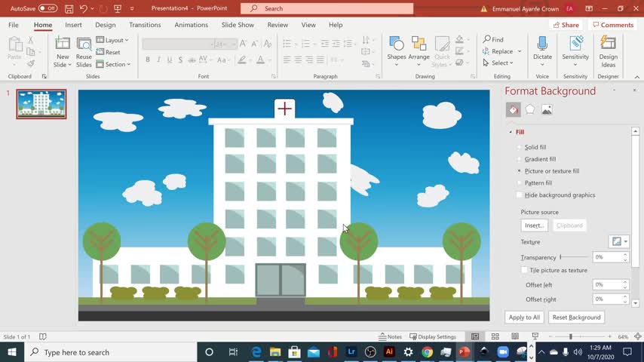This screenshot has width=644, height=362.
Task: Open Lightroom from taskbar
Action: coord(351,352)
